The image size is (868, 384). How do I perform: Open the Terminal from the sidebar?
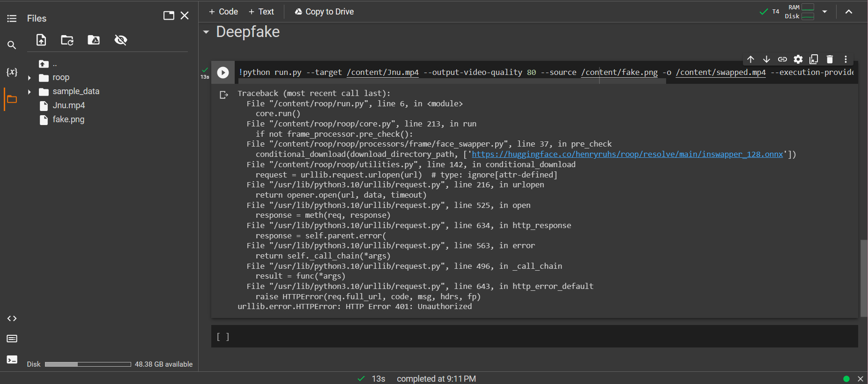point(12,360)
